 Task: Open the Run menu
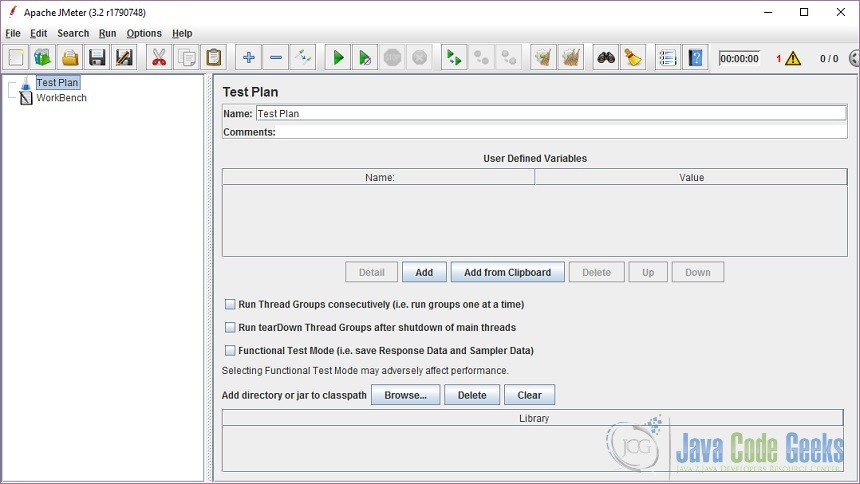pyautogui.click(x=108, y=33)
